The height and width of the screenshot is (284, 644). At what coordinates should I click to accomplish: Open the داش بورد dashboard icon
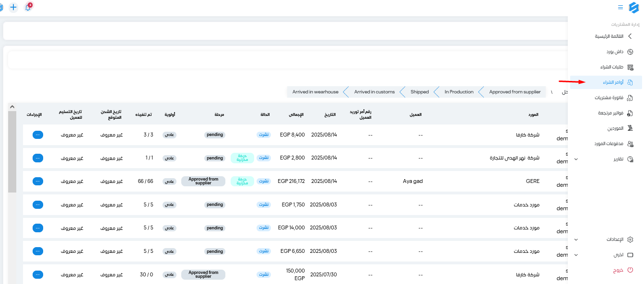[631, 52]
